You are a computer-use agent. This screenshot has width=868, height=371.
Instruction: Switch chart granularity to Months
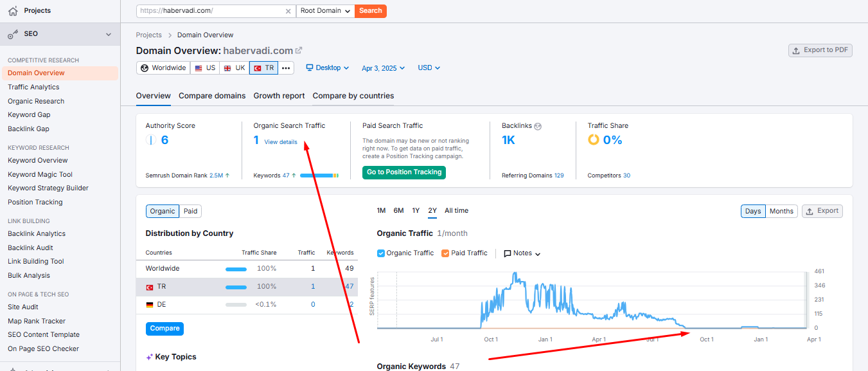tap(781, 211)
